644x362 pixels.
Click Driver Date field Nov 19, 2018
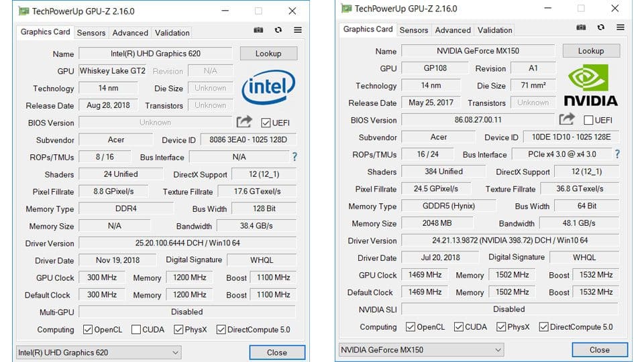(x=117, y=260)
